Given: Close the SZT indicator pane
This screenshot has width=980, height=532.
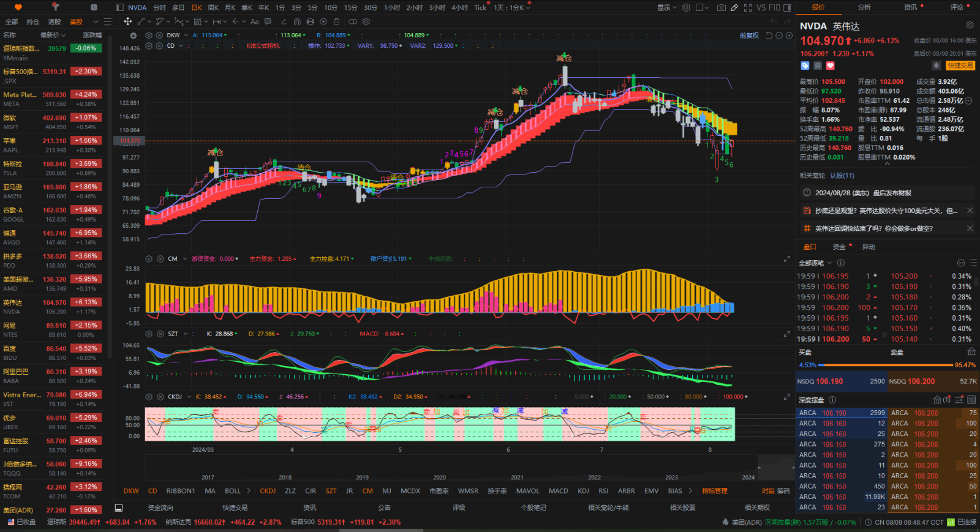Looking at the screenshot, I should 159,334.
